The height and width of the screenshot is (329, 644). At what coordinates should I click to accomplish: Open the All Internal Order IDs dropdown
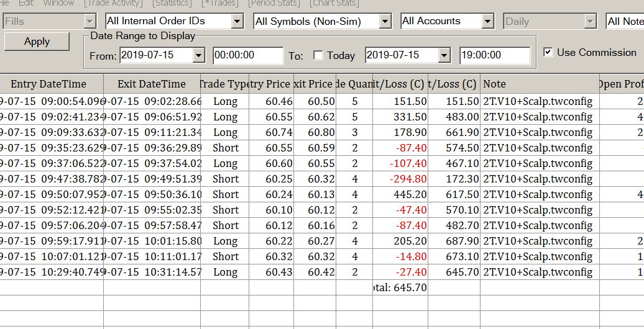point(237,21)
